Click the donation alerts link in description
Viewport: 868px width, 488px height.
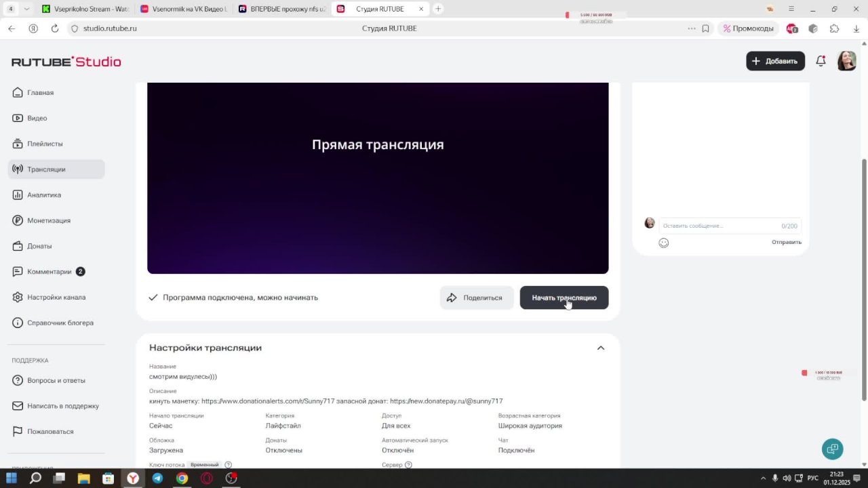pos(268,401)
